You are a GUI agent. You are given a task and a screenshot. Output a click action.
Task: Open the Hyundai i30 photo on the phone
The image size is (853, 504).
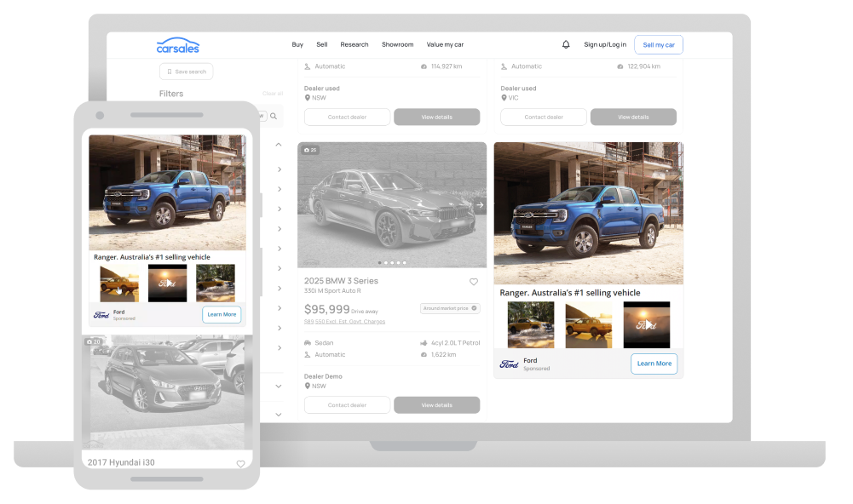coord(168,392)
